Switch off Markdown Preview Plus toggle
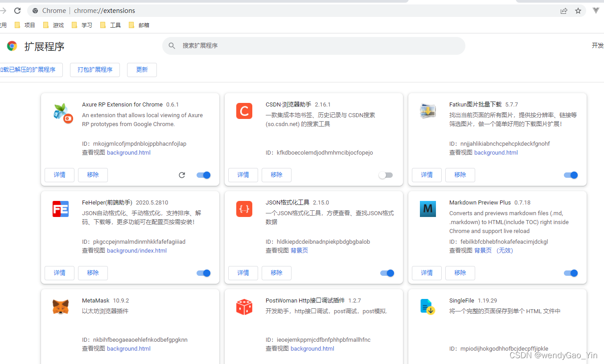This screenshot has height=364, width=604. pos(571,273)
